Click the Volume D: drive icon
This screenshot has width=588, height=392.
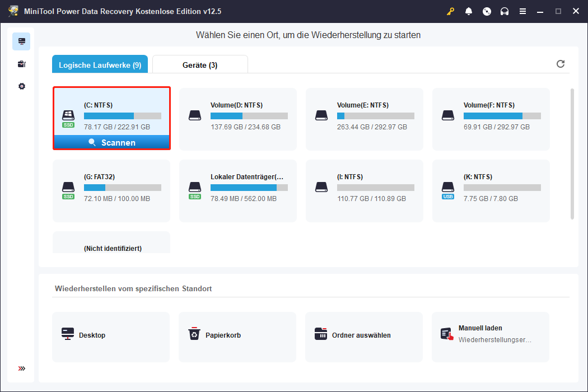click(195, 115)
